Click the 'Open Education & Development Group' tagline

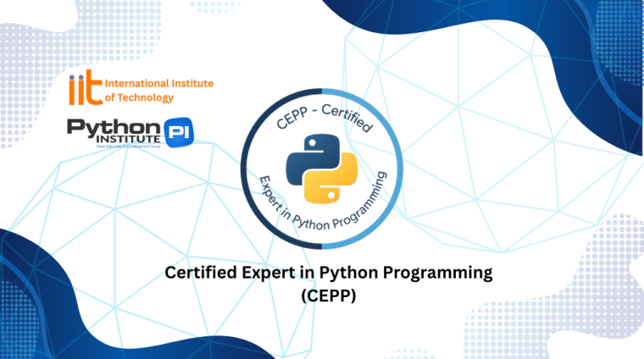[128, 146]
